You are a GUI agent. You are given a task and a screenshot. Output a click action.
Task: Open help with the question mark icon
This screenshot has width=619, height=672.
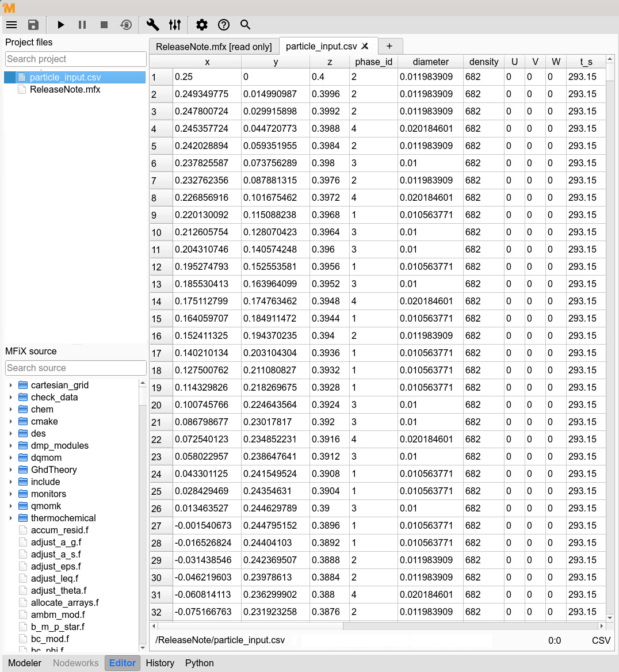(x=224, y=25)
